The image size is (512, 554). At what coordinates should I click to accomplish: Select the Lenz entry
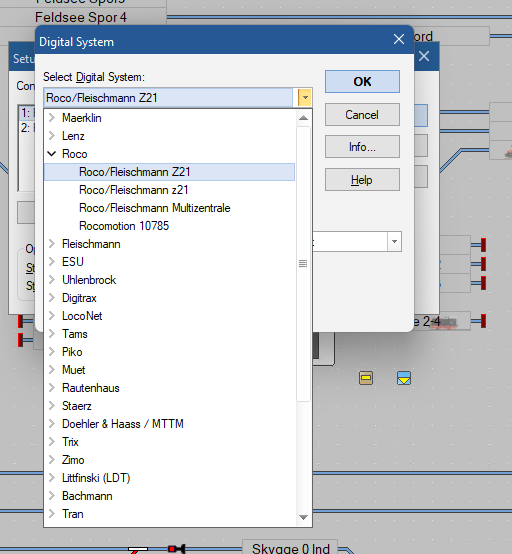(73, 136)
